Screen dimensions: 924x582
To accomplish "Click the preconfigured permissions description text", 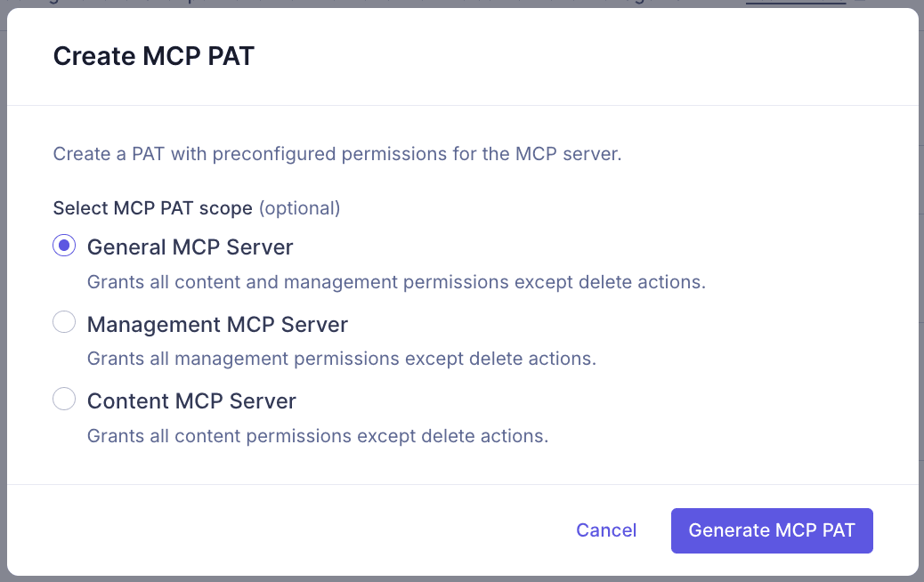I will click(338, 153).
